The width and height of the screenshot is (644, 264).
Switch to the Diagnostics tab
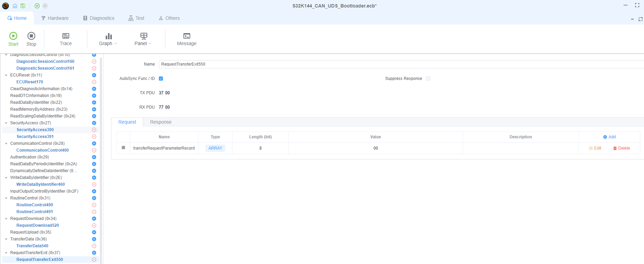[x=99, y=18]
